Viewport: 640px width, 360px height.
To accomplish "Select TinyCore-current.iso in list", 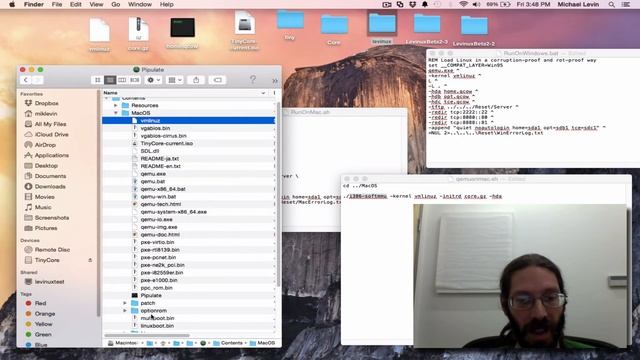I will [x=189, y=143].
